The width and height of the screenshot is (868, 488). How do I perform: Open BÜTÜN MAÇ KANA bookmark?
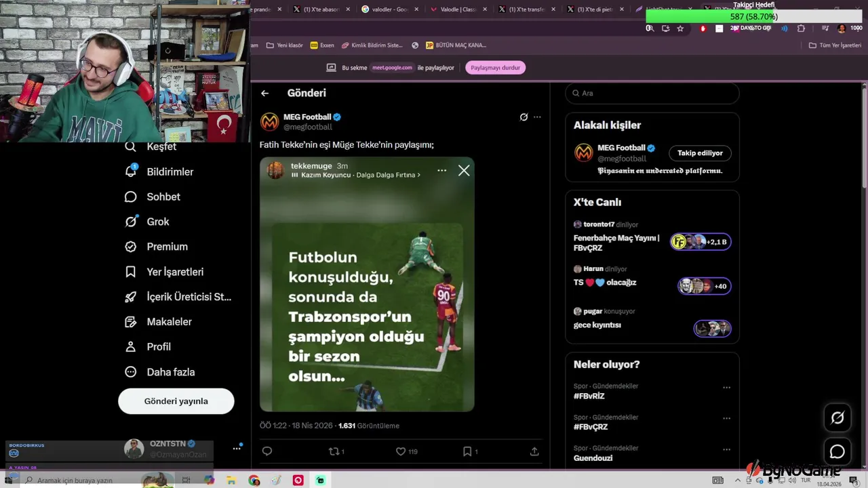[x=456, y=45]
